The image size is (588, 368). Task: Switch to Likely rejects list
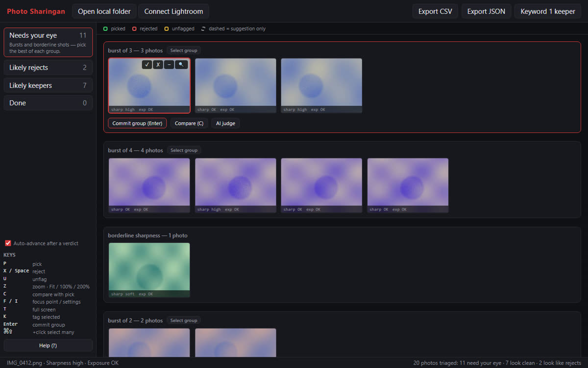point(48,68)
